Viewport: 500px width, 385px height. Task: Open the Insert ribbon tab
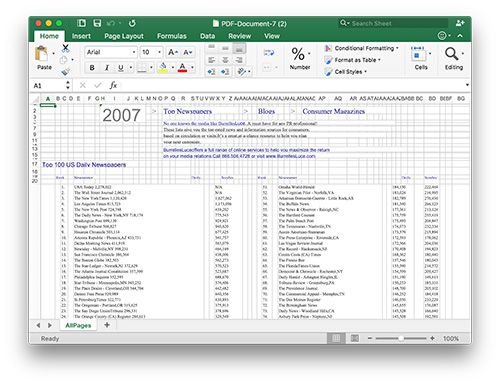coord(81,36)
